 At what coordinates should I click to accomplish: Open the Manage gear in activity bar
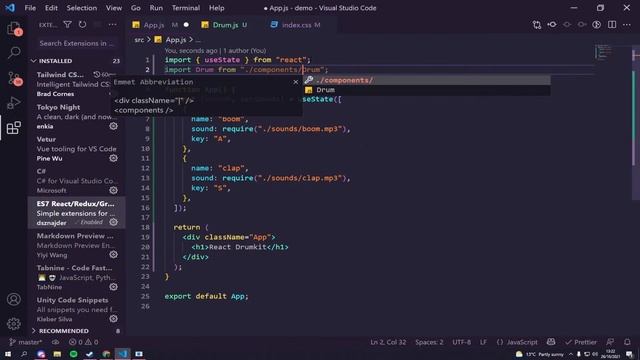point(14,324)
